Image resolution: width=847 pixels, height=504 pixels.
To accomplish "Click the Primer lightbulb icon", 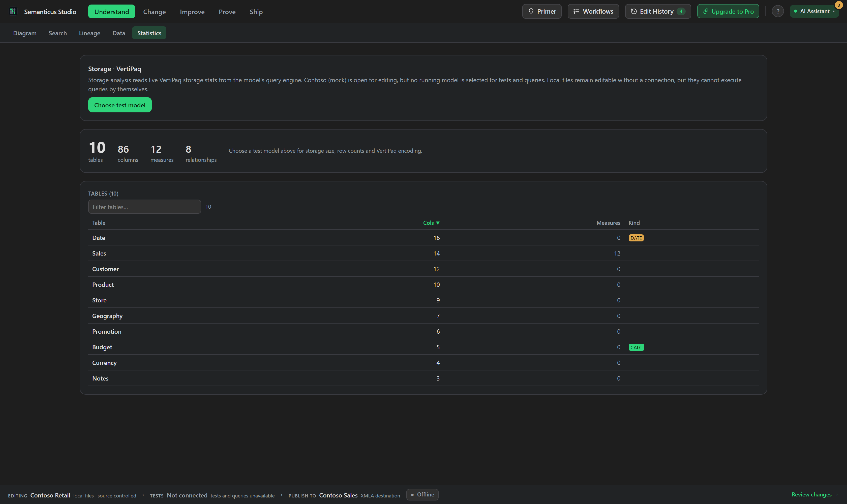I will [x=531, y=11].
